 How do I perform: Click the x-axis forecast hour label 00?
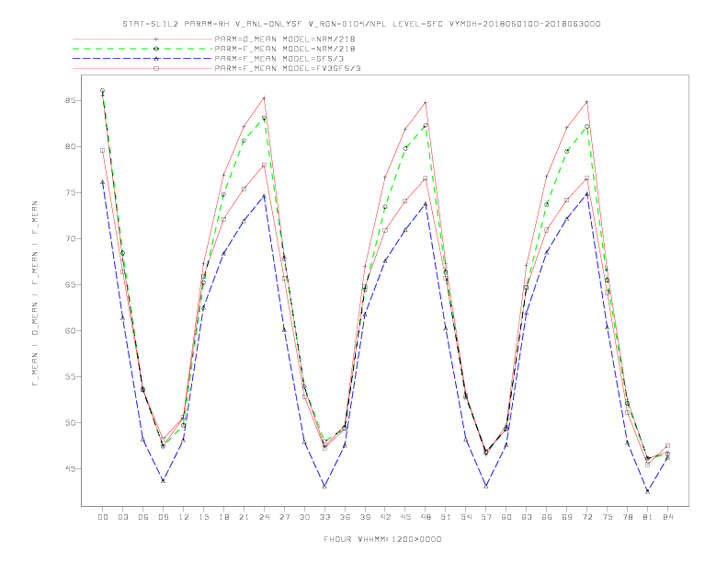pos(103,517)
